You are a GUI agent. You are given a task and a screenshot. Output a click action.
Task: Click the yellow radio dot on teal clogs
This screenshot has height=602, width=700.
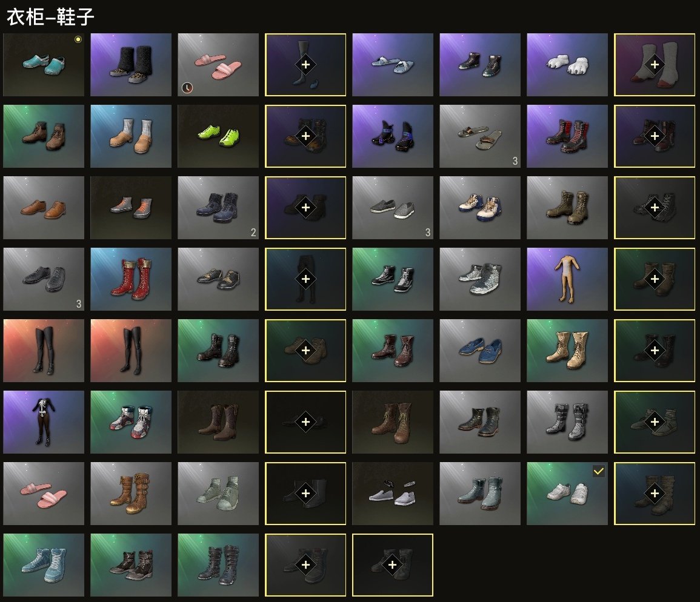[78, 39]
